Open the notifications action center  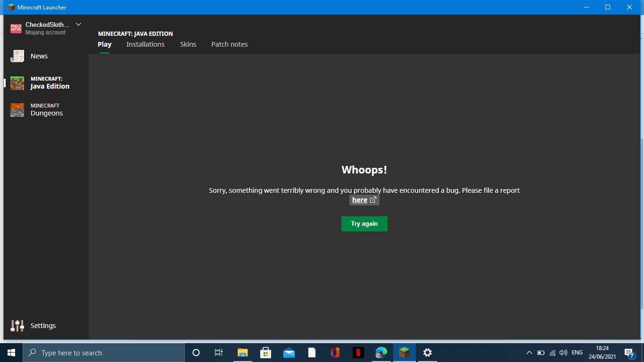coord(629,353)
